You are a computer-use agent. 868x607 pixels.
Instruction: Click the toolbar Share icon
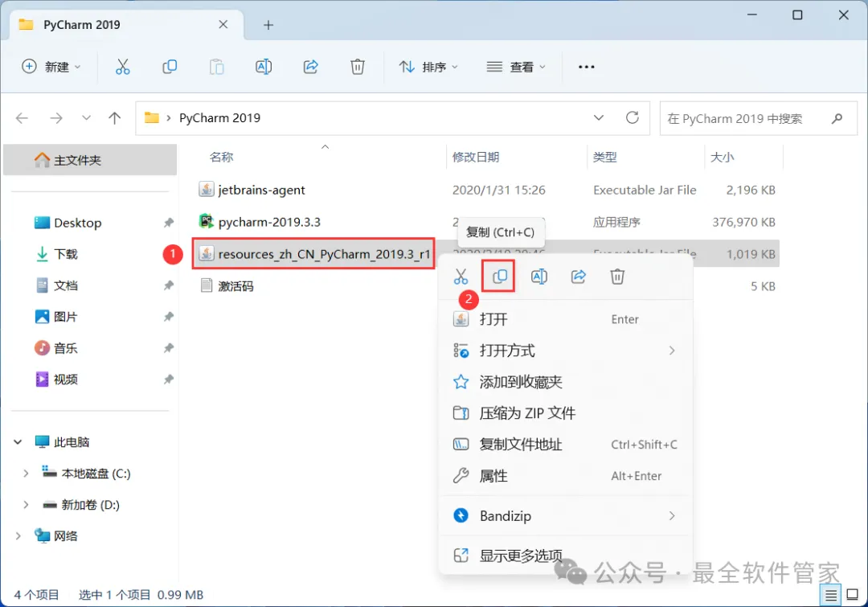pyautogui.click(x=310, y=67)
